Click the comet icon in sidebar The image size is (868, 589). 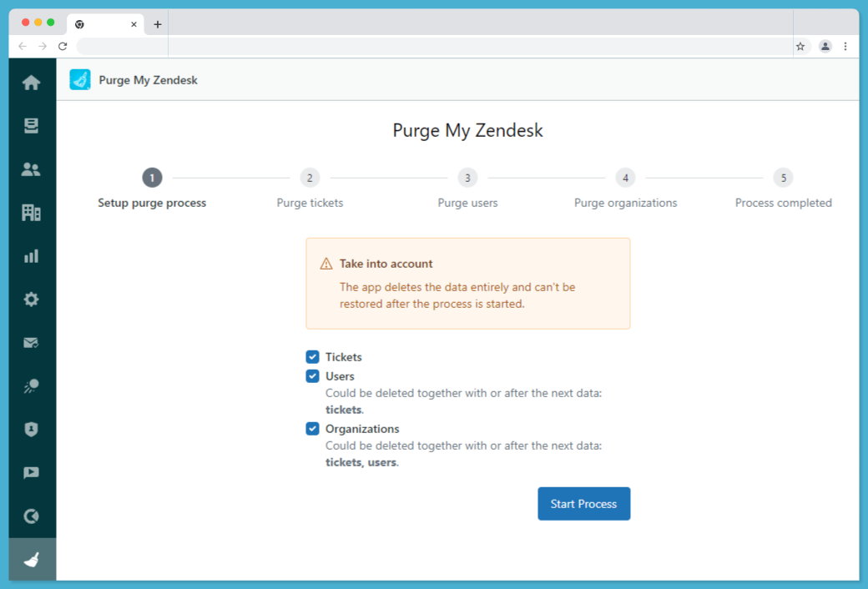click(x=31, y=385)
